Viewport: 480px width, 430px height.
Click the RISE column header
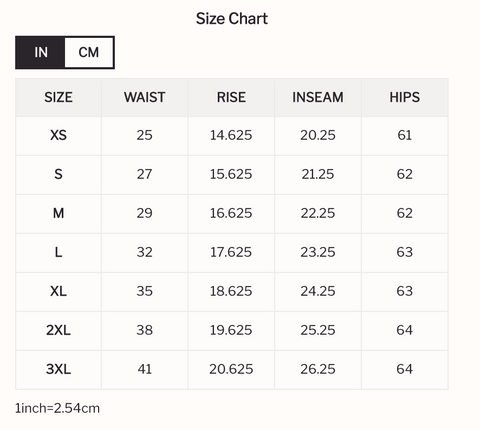pyautogui.click(x=231, y=97)
